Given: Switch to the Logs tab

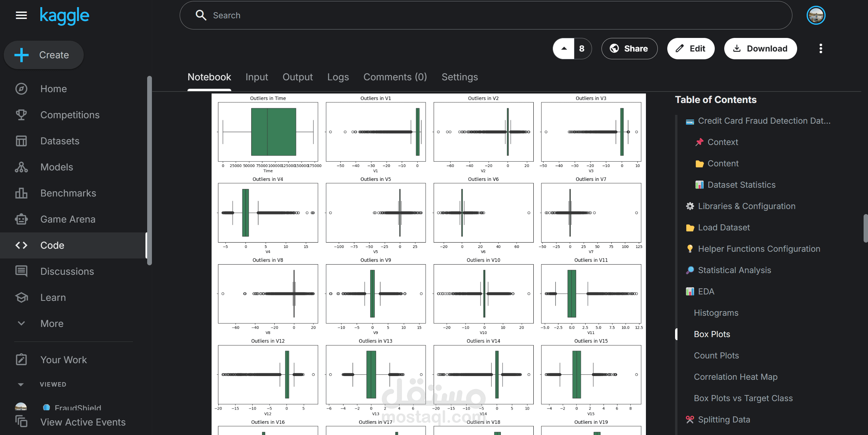Looking at the screenshot, I should click(x=338, y=77).
